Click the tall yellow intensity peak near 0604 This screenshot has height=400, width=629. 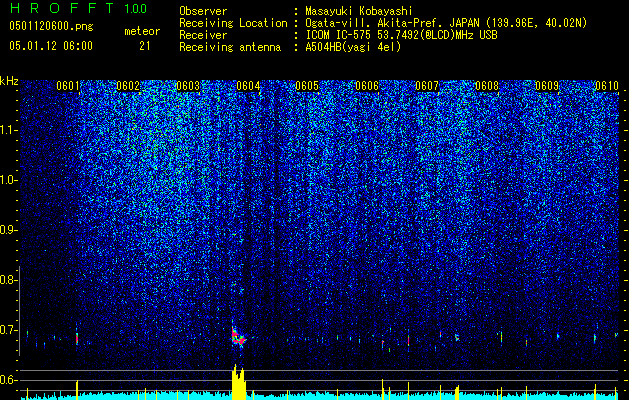click(x=238, y=382)
